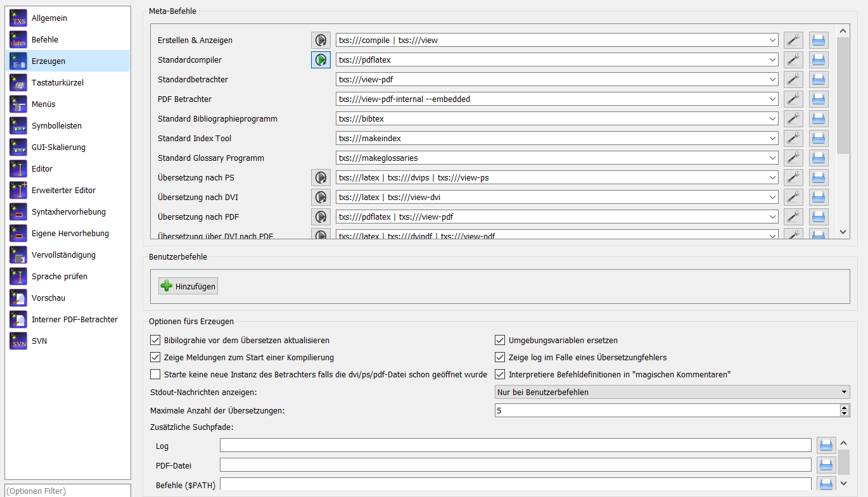Click the Hinzufügen button
The image size is (868, 497).
tap(188, 287)
